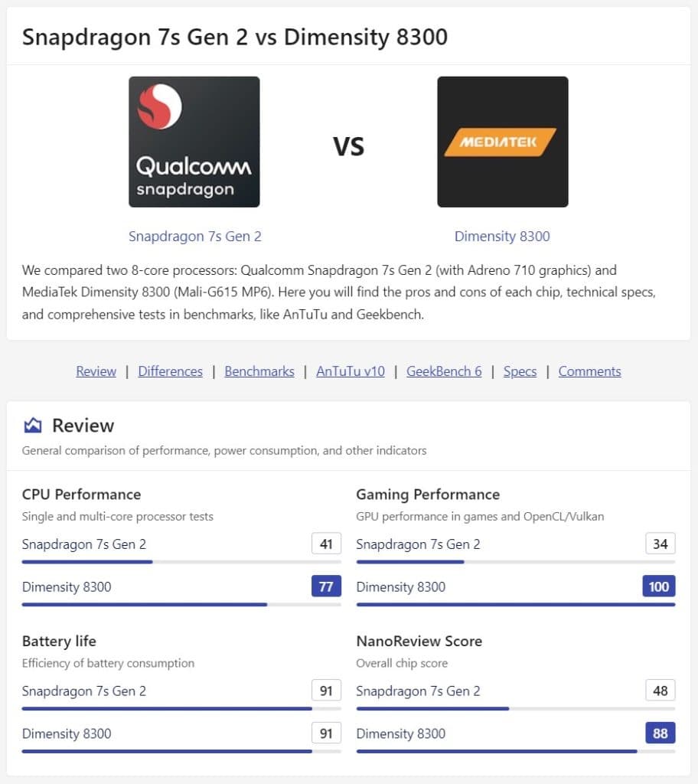Screen dimensions: 698x784
Task: Jump to the Benchmarks section
Action: tap(259, 371)
